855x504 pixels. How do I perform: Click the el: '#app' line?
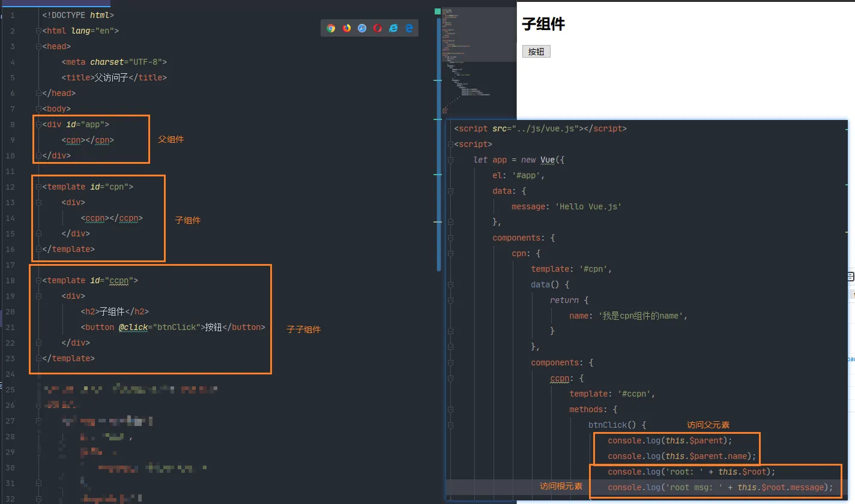coord(519,175)
